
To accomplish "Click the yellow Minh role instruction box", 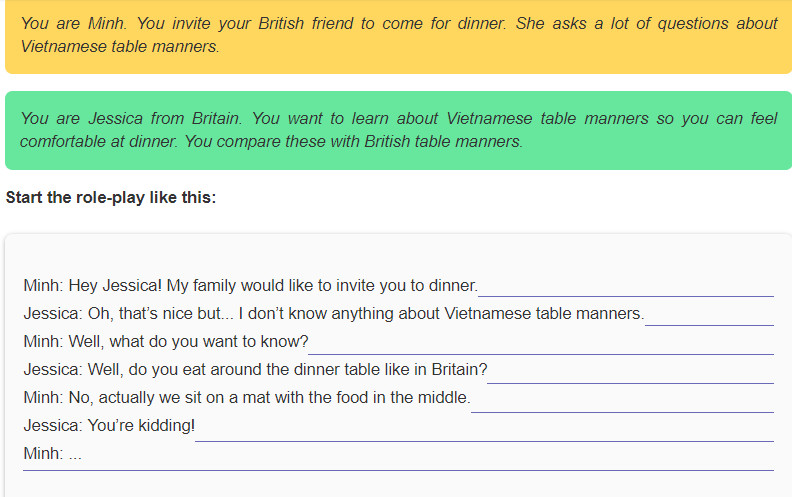I will [x=398, y=36].
